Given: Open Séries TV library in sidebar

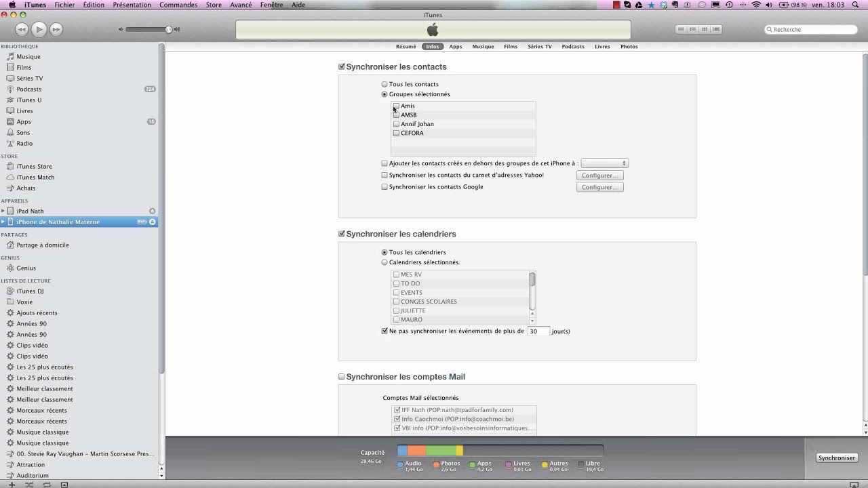Looking at the screenshot, I should [30, 78].
